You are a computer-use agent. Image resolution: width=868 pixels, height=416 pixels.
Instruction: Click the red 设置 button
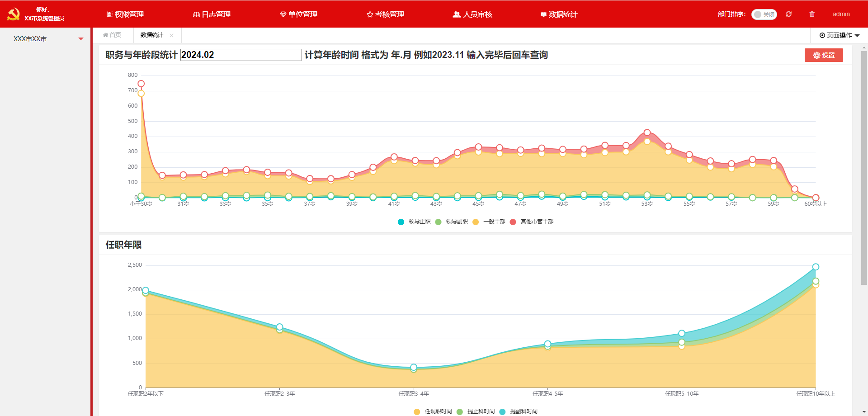pyautogui.click(x=823, y=55)
